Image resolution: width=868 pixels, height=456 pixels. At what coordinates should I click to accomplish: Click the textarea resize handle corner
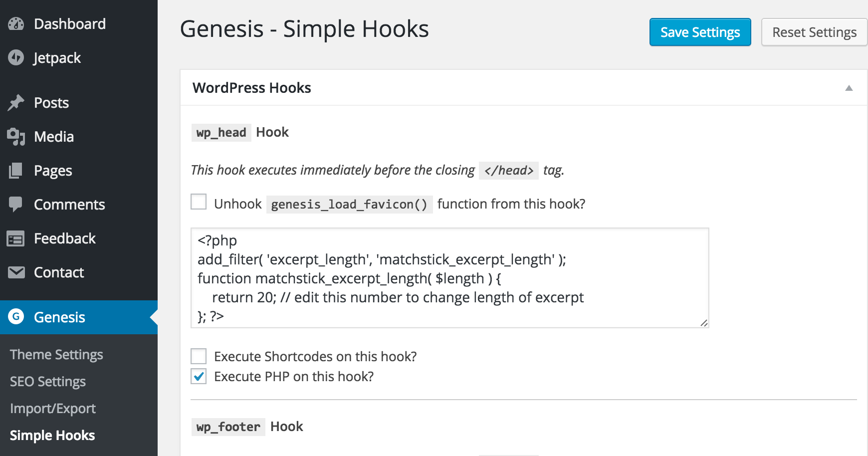704,323
